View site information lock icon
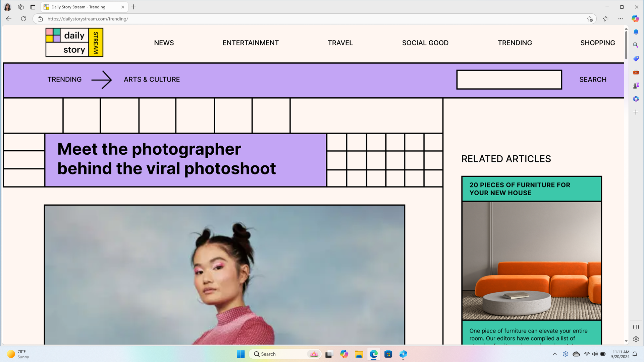 [40, 19]
